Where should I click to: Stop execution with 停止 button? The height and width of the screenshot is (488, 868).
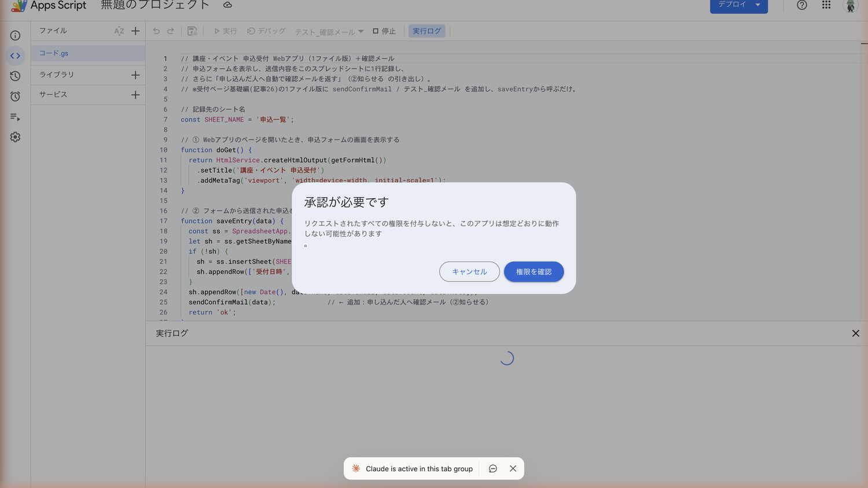(x=384, y=31)
